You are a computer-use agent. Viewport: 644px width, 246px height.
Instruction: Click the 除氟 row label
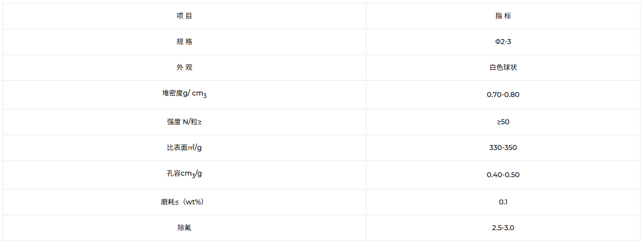tap(184, 228)
